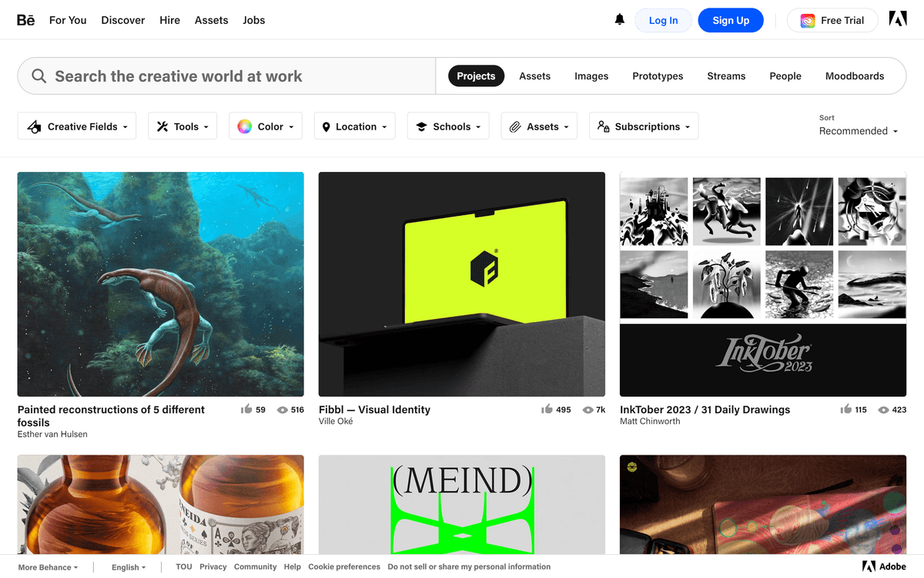Open the Sort Recommended dropdown
The width and height of the screenshot is (924, 578).
click(857, 130)
